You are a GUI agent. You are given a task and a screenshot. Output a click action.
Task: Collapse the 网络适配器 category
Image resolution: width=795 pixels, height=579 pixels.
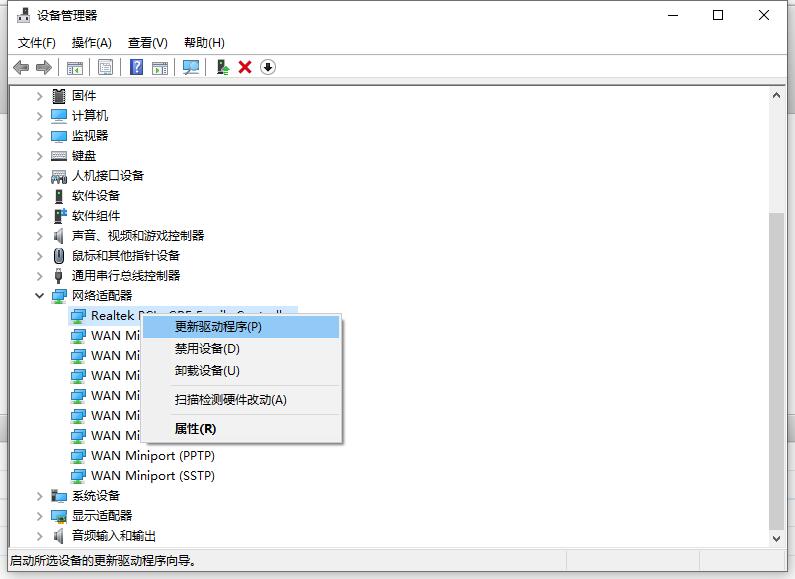[x=40, y=296]
